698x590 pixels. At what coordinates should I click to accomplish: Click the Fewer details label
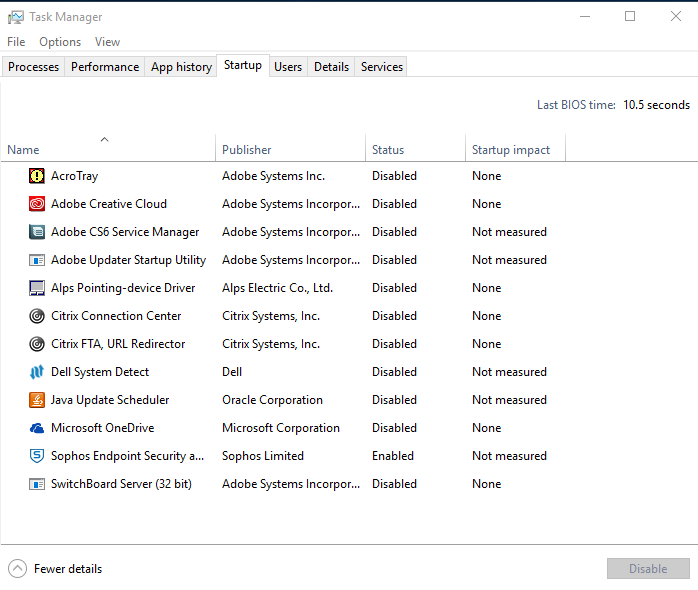pos(68,569)
